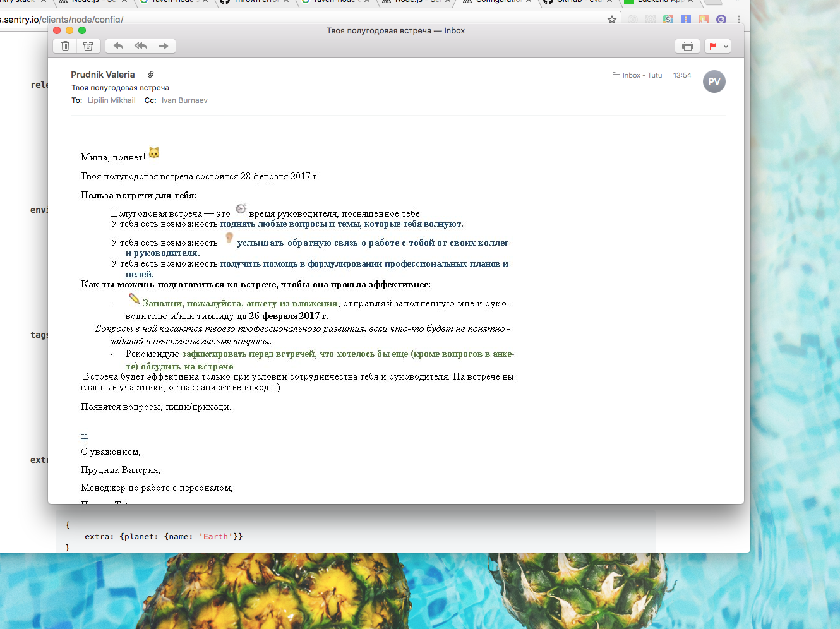840x629 pixels.
Task: Select Cc recipient Ivan Burnaev
Action: click(184, 100)
